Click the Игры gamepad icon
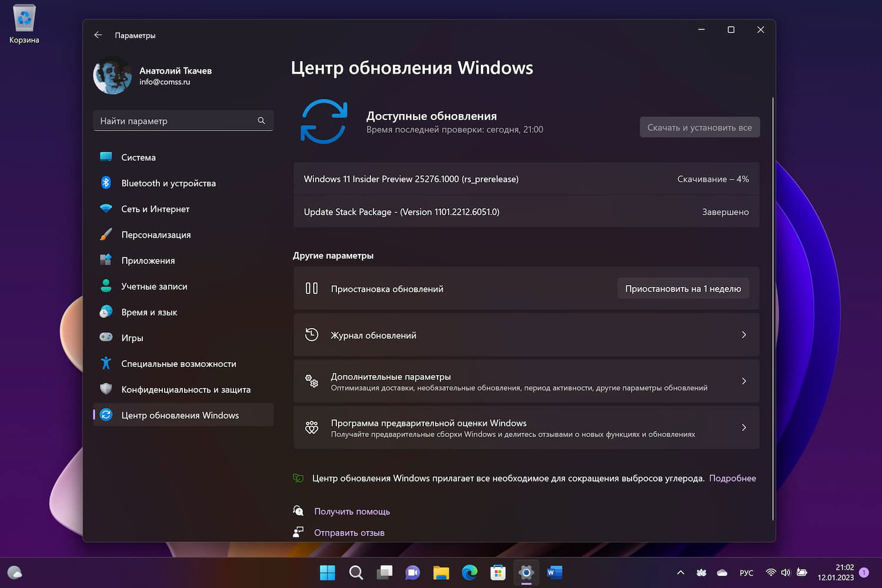Image resolution: width=882 pixels, height=588 pixels. 106,338
